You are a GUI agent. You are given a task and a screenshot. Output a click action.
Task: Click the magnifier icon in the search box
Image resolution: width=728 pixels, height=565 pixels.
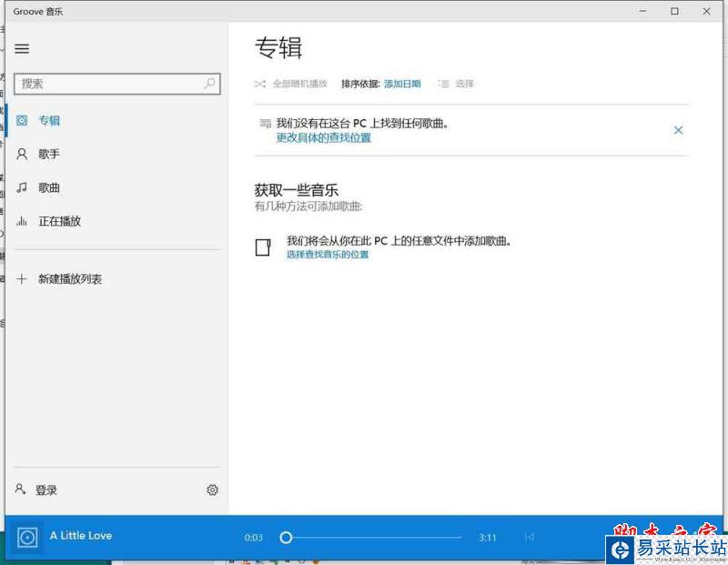point(208,83)
